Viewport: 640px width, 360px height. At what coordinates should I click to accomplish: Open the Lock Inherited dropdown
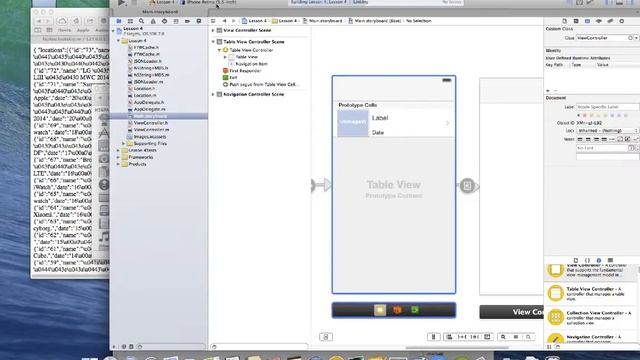pos(607,131)
